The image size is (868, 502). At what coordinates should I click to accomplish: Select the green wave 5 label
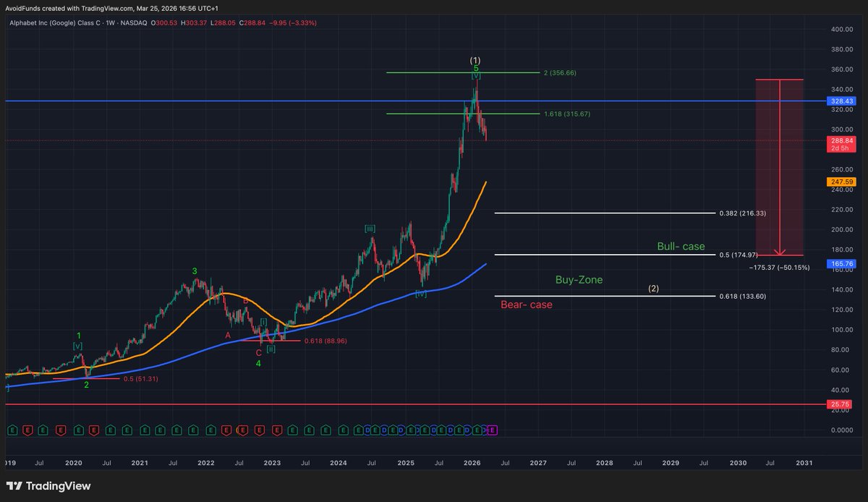click(476, 68)
